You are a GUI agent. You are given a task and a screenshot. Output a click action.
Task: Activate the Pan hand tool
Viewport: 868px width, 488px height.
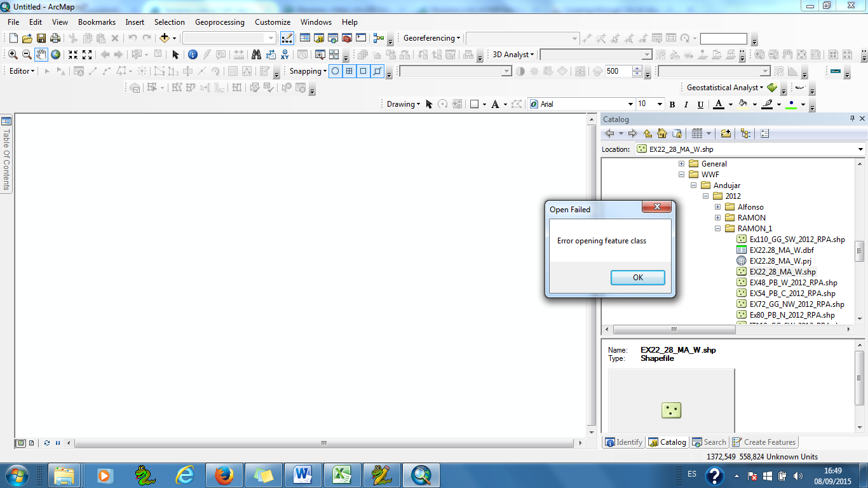click(41, 55)
